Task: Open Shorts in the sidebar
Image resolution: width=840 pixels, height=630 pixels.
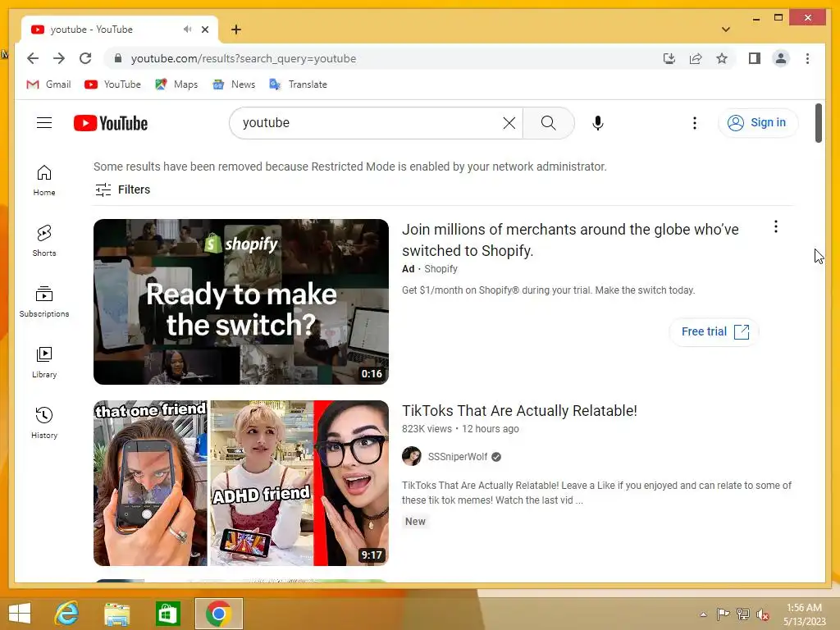Action: point(44,241)
